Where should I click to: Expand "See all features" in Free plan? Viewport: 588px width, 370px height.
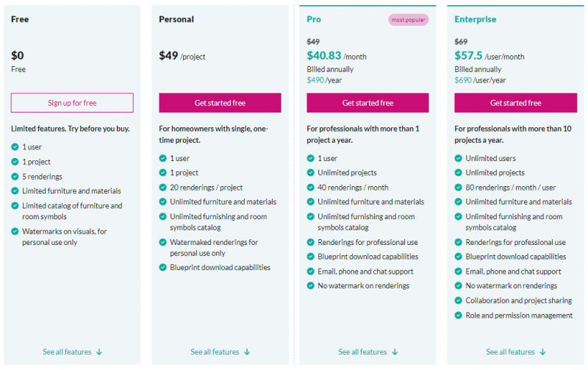(72, 352)
